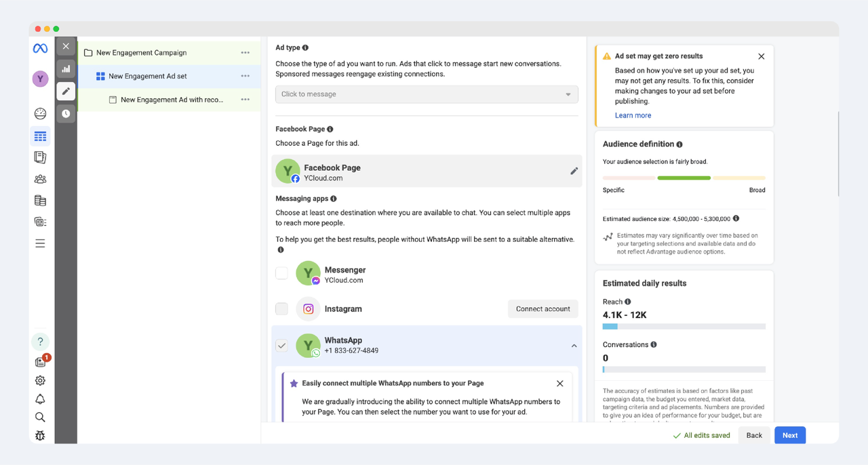This screenshot has width=868, height=465.
Task: Uncheck the WhatsApp checkbox
Action: point(281,345)
